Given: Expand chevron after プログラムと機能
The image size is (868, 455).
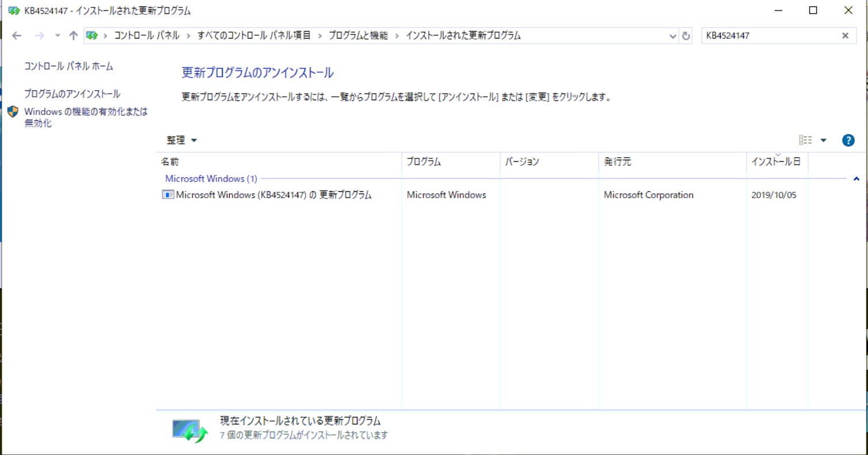Looking at the screenshot, I should [x=397, y=36].
